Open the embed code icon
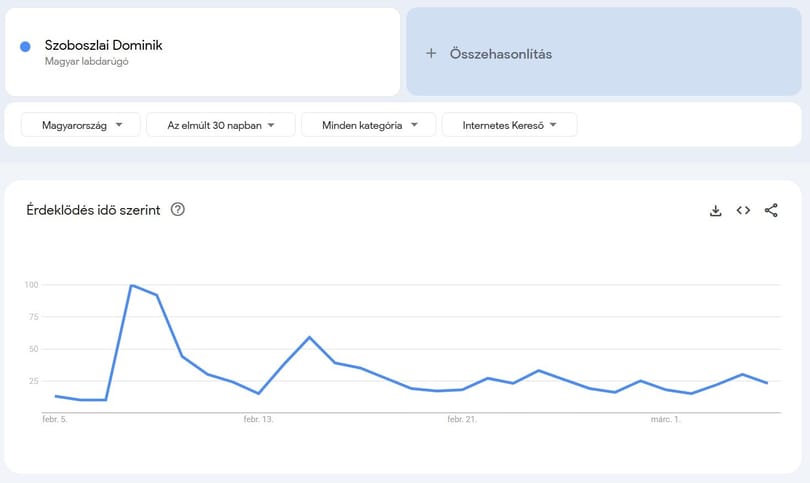Screen dimensions: 810x483 743,210
